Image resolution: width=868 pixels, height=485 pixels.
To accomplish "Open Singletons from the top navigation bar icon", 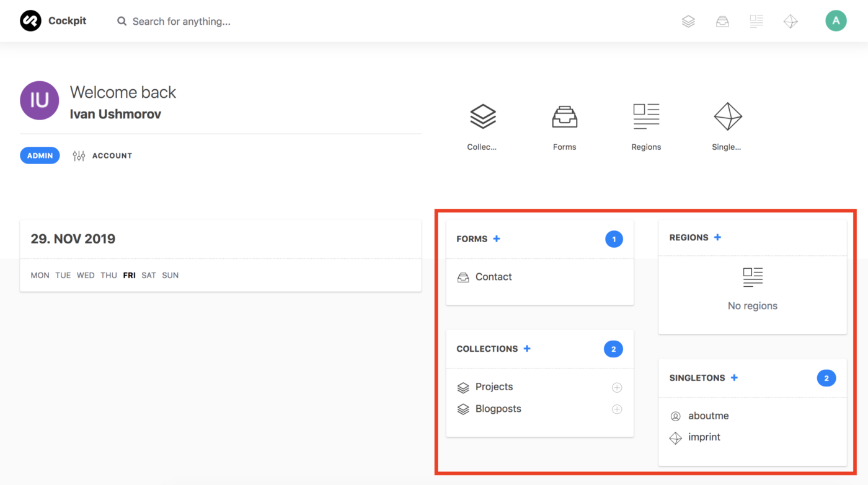I will tap(790, 22).
